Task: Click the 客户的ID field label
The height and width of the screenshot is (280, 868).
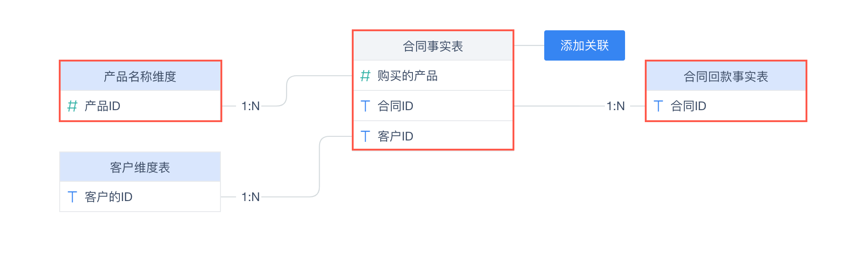Action: pos(108,197)
